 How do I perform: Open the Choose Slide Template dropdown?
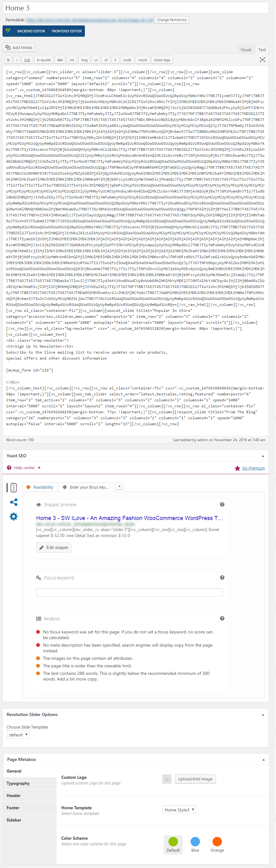point(18,735)
